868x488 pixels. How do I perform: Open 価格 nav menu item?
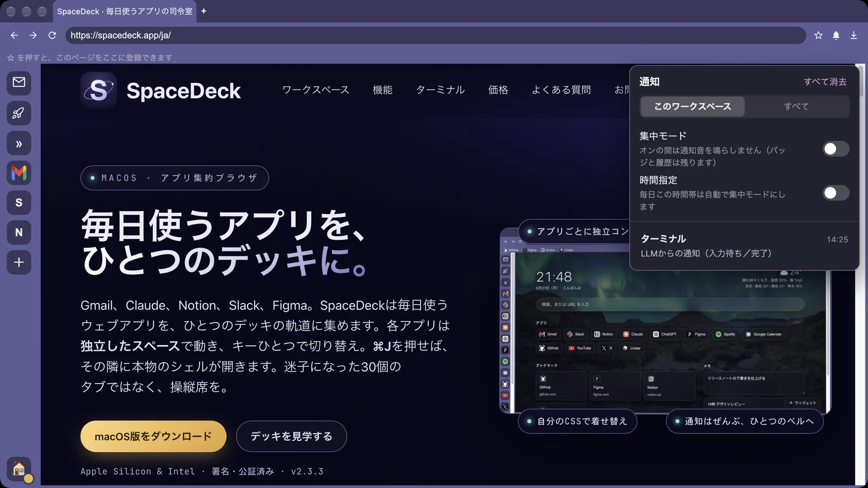(x=498, y=90)
